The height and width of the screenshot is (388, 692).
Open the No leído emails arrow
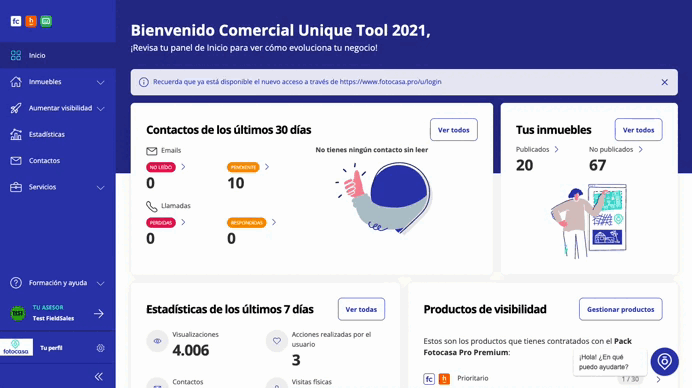pos(183,167)
